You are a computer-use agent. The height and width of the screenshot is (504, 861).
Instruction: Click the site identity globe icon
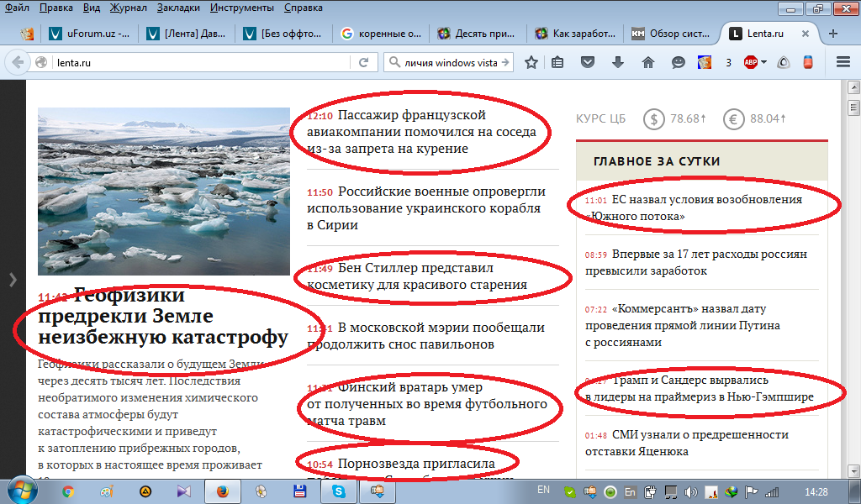coord(41,62)
